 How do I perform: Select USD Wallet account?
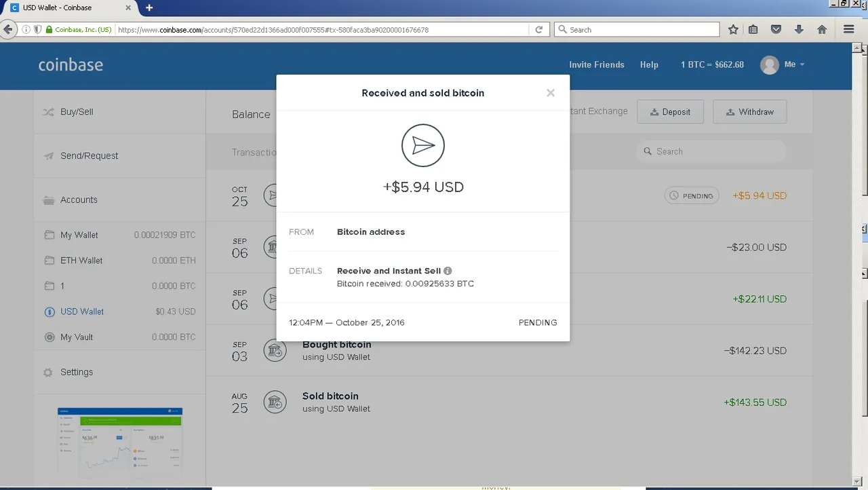119,312
